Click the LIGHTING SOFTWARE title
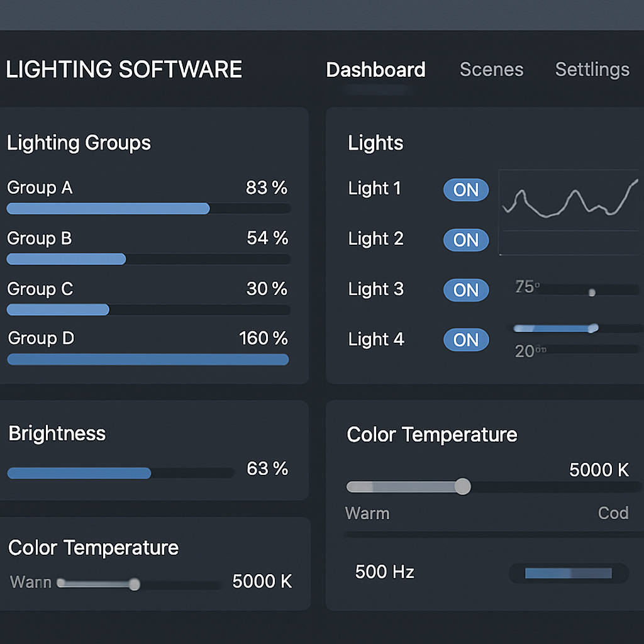The width and height of the screenshot is (644, 644). point(124,69)
